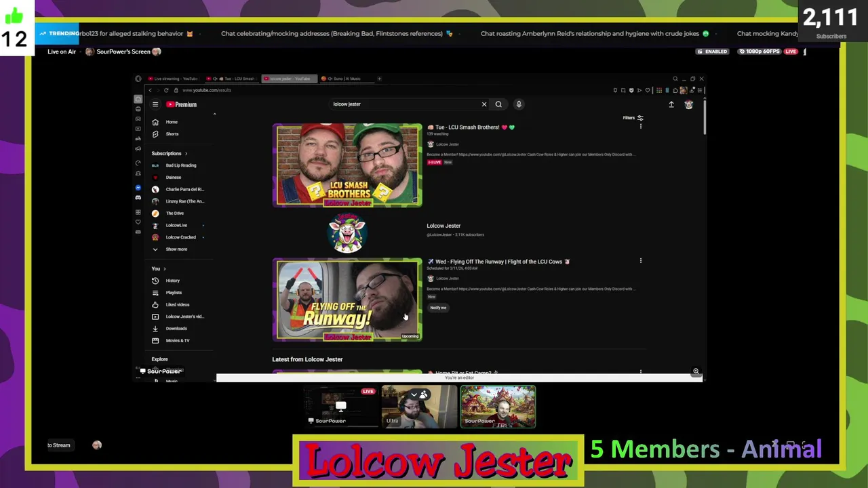Open LCU Smash Brothers video thumbnail
868x488 pixels.
pos(347,165)
